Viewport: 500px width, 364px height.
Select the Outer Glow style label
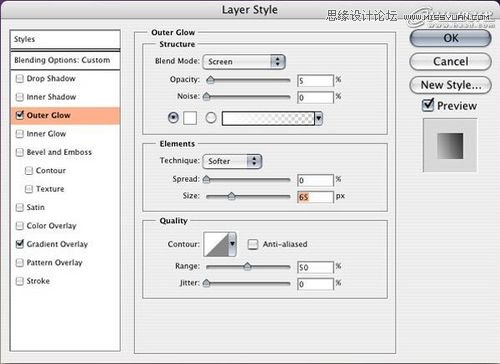click(x=48, y=115)
